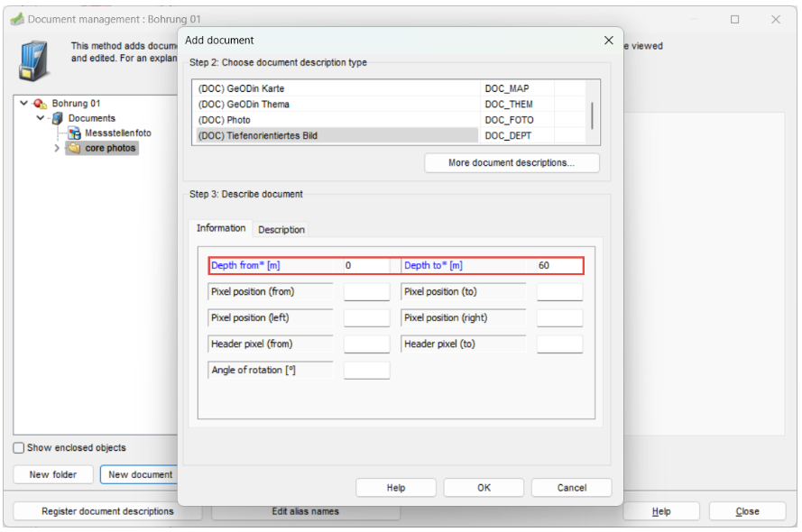Screen dimensions: 802x532
Task: Collapse the Bohrung 01 tree node
Action: tap(23, 104)
